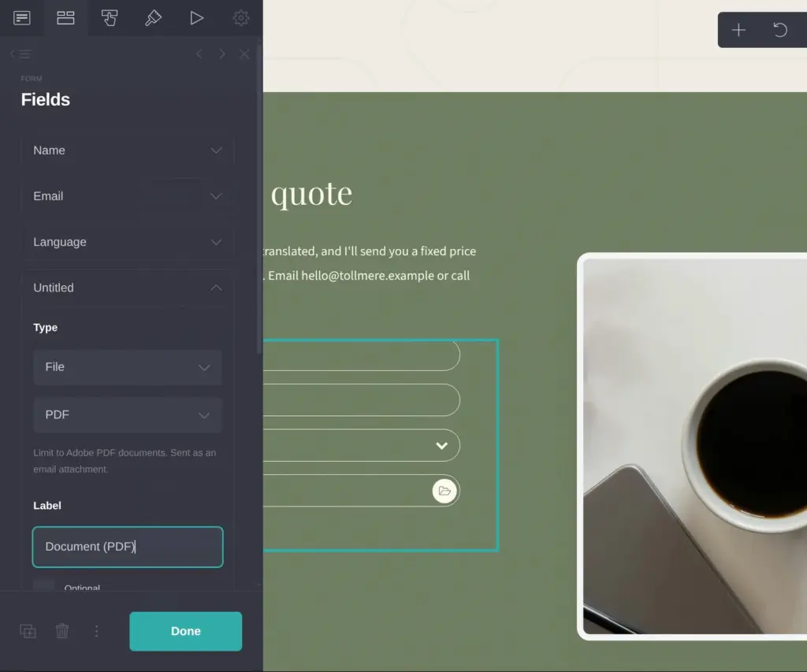
Task: Select the container layout tab icon
Action: coord(65,18)
